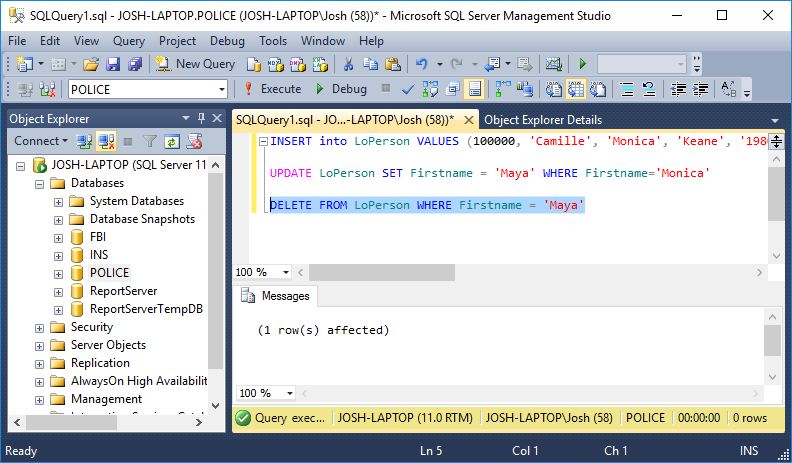Close the SQLQuery1.sql tab
Image resolution: width=792 pixels, height=463 pixels.
[x=469, y=120]
